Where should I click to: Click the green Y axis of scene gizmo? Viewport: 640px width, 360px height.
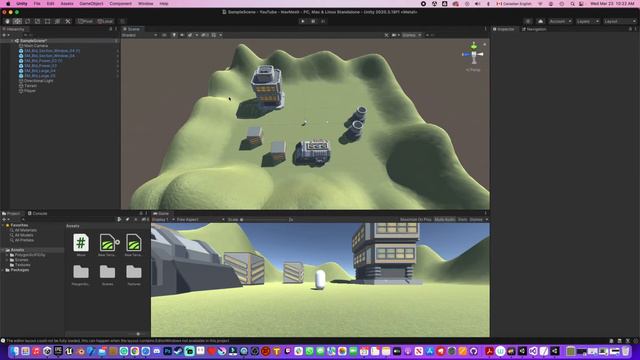pos(473,46)
